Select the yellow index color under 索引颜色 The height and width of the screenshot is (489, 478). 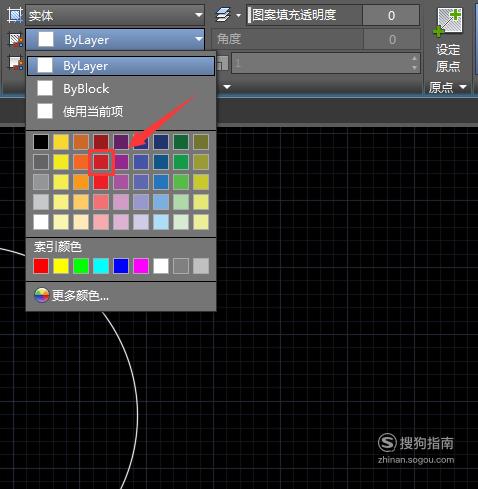61,266
